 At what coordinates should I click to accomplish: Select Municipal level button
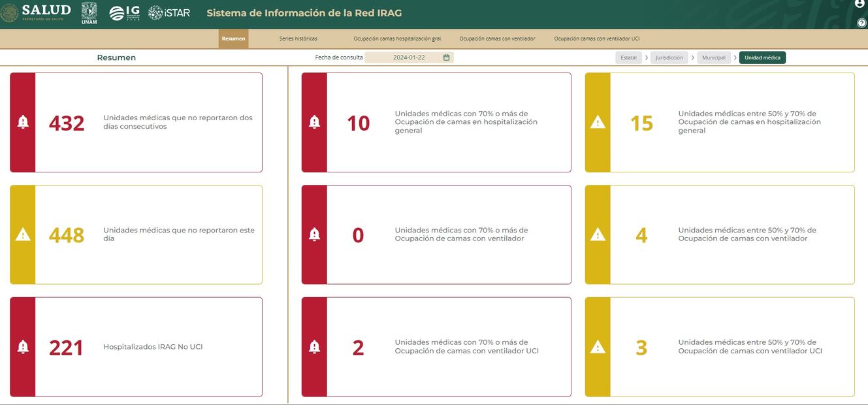coord(713,57)
